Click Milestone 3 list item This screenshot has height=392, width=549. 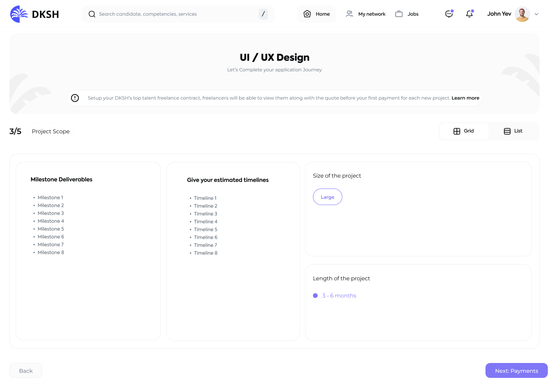(51, 213)
